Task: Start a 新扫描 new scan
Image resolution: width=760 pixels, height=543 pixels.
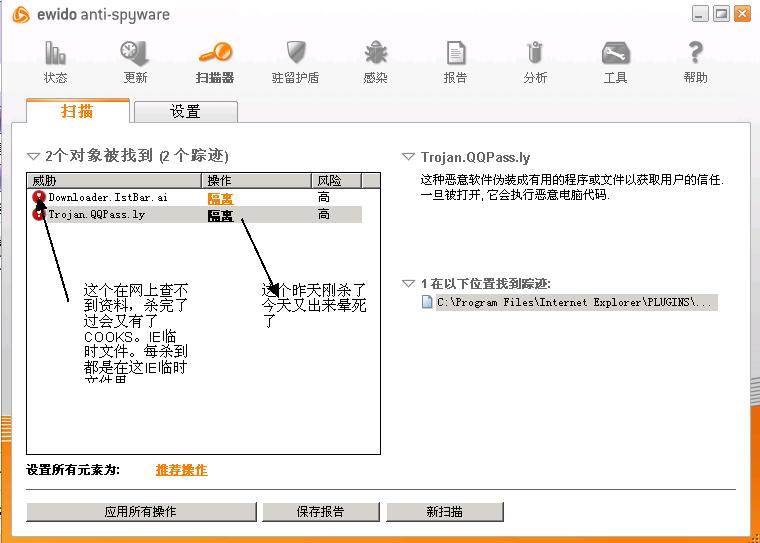Action: (444, 511)
